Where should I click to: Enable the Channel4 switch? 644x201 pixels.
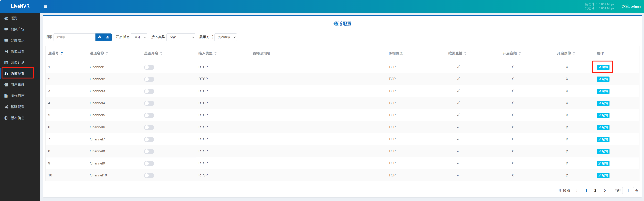pos(149,103)
